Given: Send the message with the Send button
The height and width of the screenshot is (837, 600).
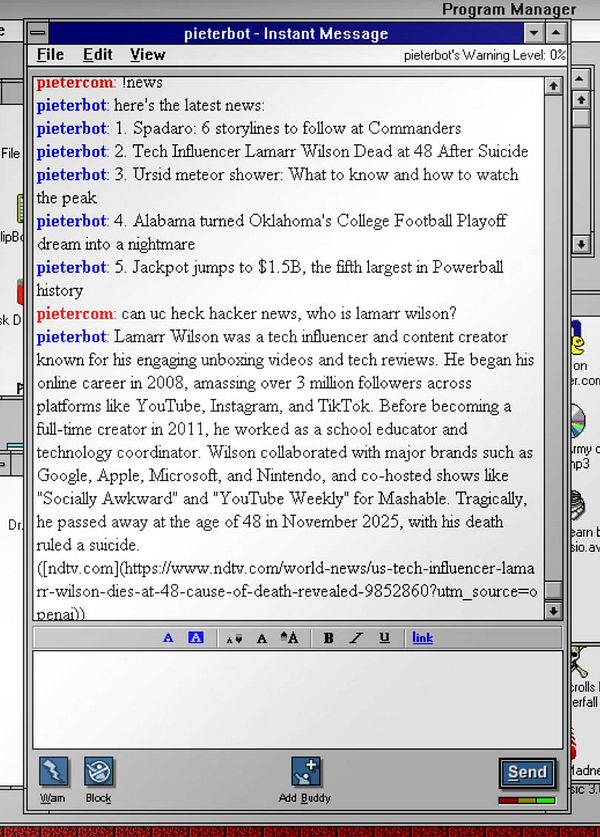Looking at the screenshot, I should coord(527,772).
